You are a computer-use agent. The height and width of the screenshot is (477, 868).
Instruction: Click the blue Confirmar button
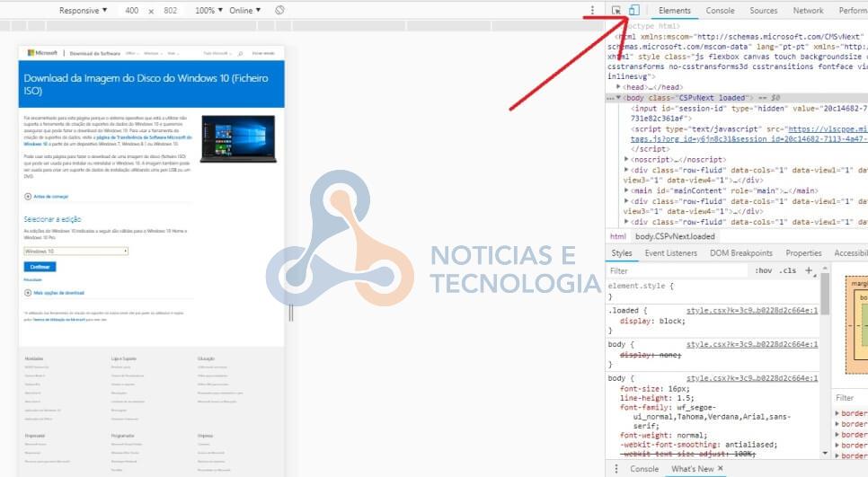click(40, 267)
